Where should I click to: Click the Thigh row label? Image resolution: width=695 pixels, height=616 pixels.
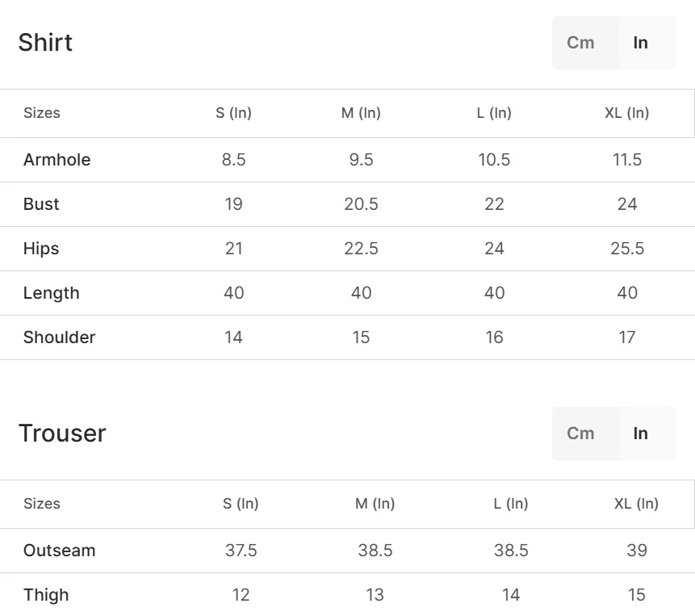(46, 595)
